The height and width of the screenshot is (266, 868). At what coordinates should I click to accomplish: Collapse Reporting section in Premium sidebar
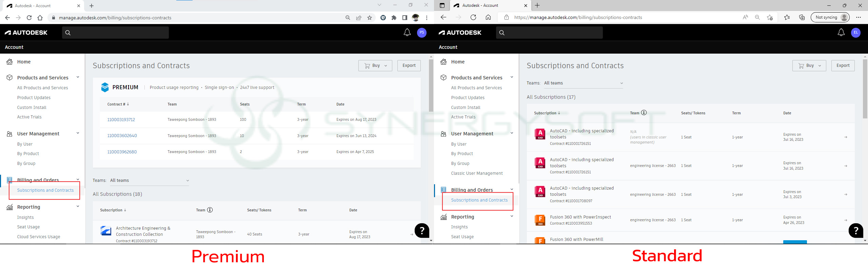pyautogui.click(x=78, y=206)
